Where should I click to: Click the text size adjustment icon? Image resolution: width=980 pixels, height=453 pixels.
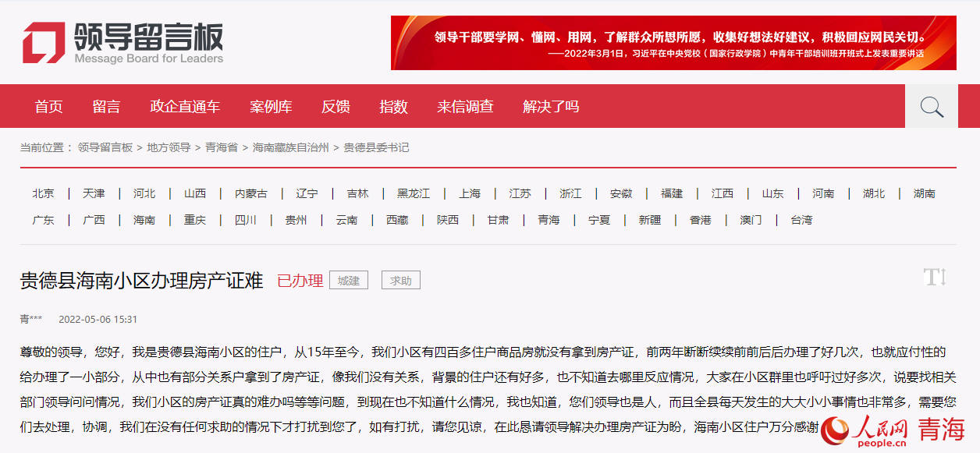pos(934,277)
